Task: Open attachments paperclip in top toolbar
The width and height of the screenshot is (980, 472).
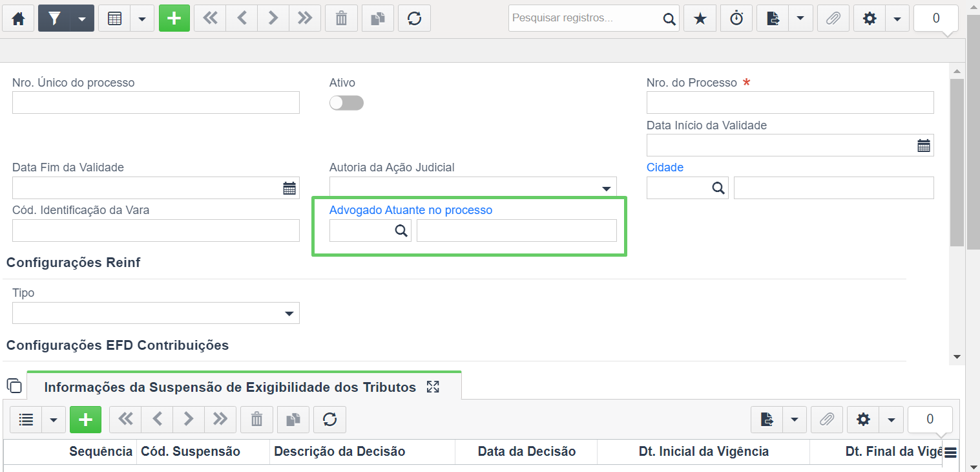Action: pyautogui.click(x=833, y=18)
